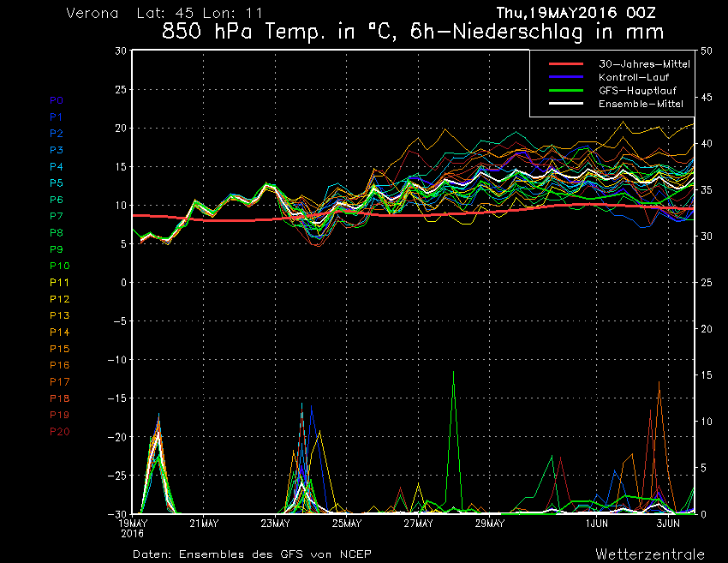Click the red 30-Jahres-Mittel legend line sample

[565, 63]
